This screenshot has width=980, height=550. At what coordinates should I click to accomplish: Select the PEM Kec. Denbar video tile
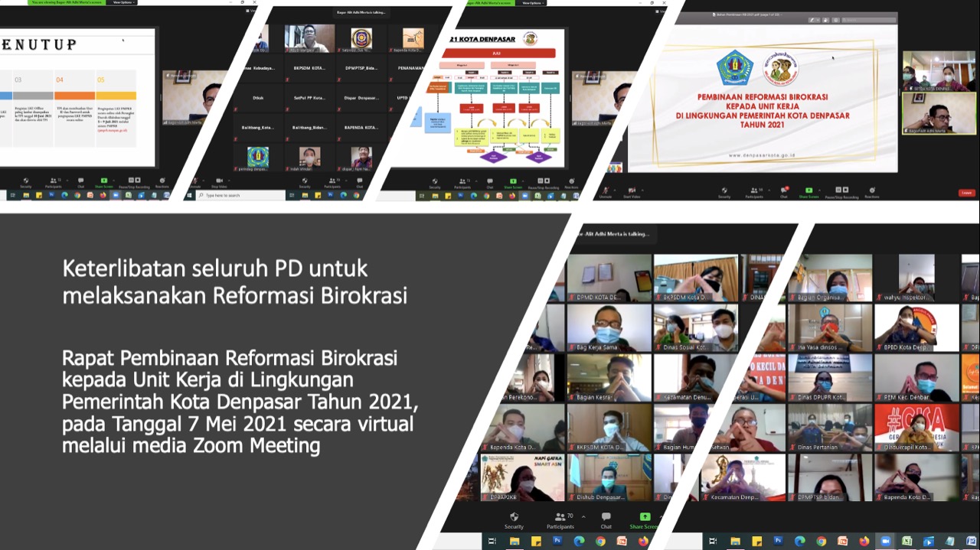916,378
